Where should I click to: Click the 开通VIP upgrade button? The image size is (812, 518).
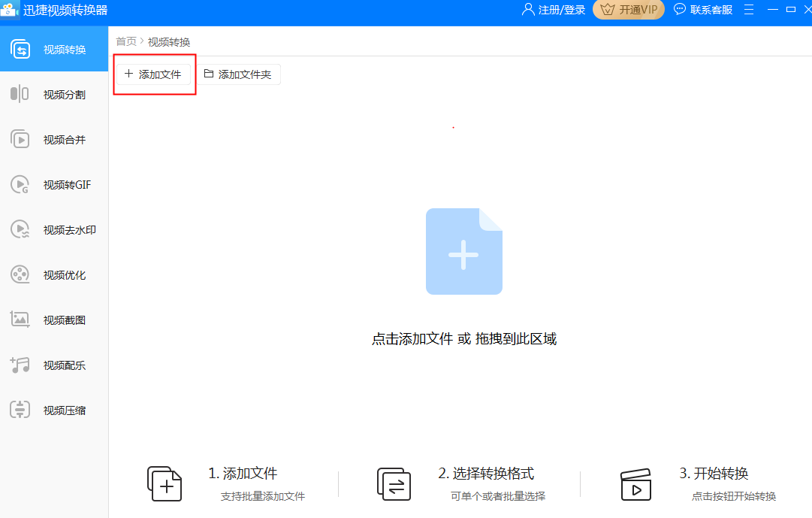coord(629,10)
